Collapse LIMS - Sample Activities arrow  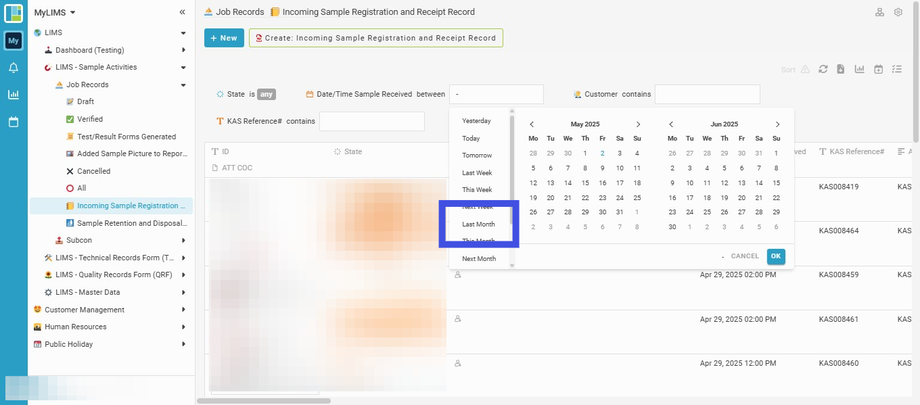click(x=183, y=68)
